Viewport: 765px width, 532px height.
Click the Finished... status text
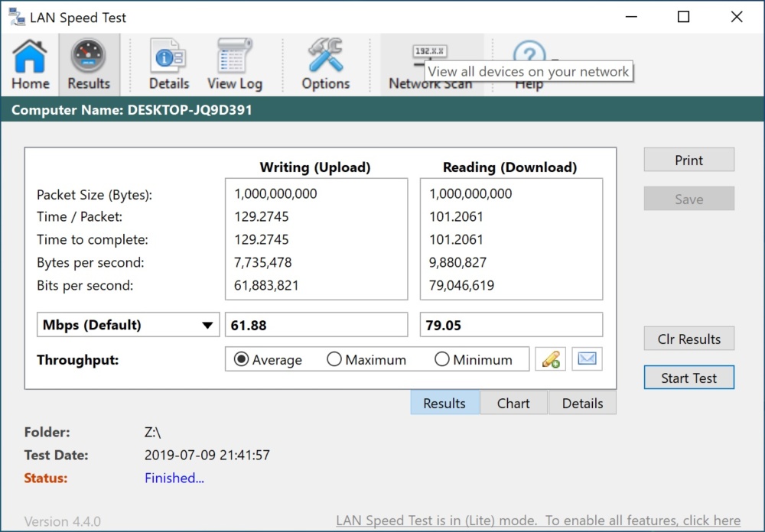pyautogui.click(x=174, y=478)
